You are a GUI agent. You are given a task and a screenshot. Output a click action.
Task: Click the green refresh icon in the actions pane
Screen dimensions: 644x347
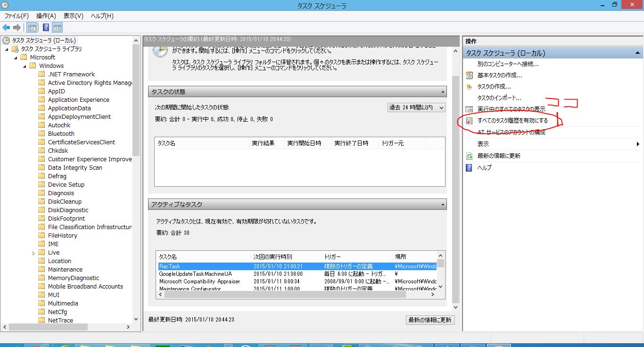pos(469,156)
